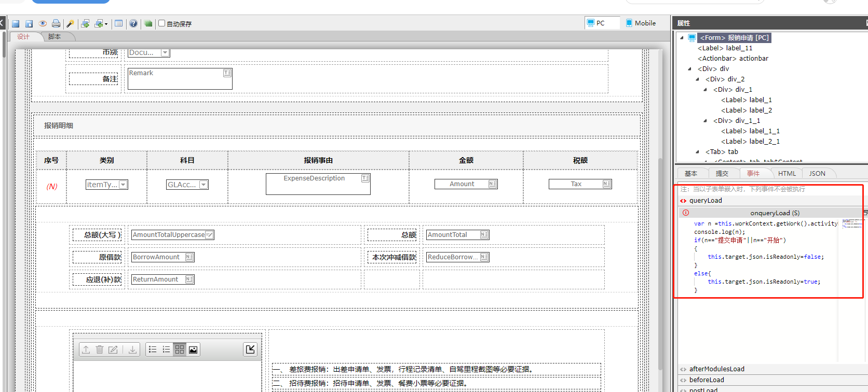Open the JSON properties tab
The width and height of the screenshot is (868, 392).
tap(817, 174)
